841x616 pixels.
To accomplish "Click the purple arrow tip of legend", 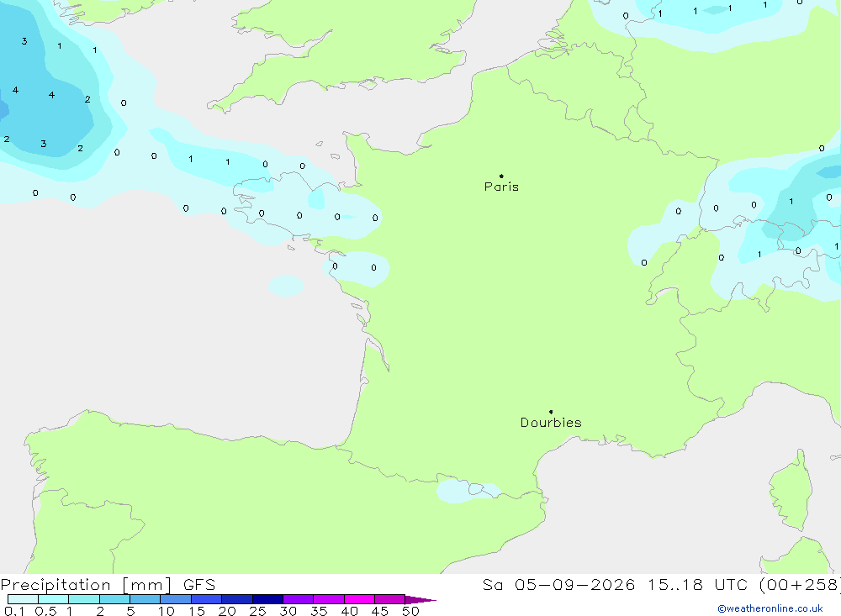I will coord(420,600).
